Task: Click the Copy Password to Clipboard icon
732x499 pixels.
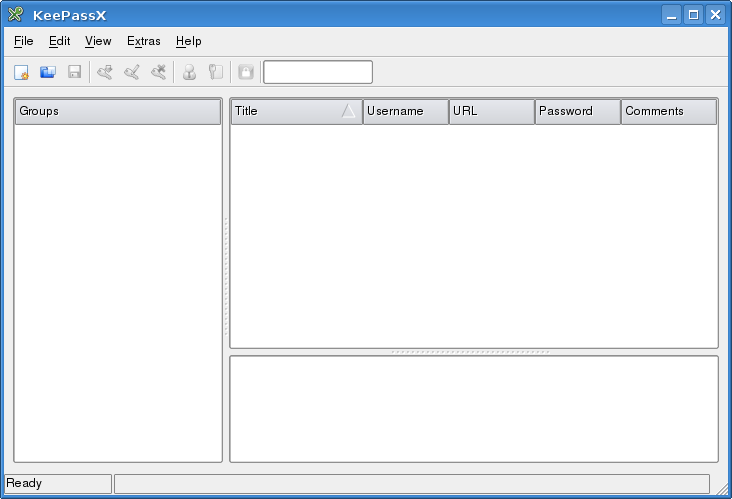Action: point(215,72)
